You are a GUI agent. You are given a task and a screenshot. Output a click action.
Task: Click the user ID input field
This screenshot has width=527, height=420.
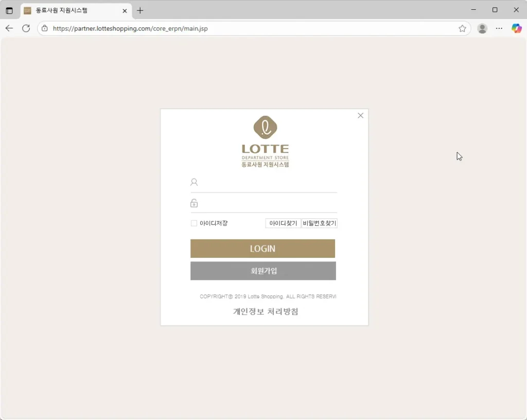(268, 182)
